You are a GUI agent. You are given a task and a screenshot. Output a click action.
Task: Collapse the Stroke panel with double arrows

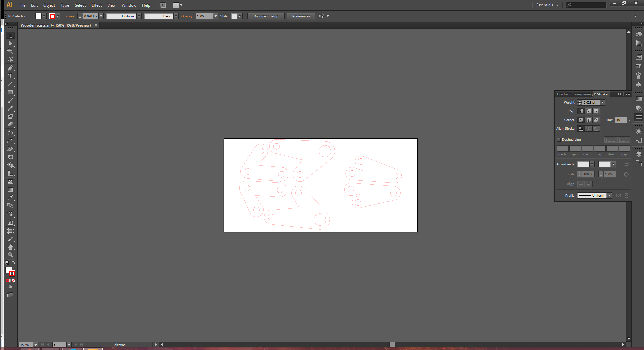click(x=620, y=94)
